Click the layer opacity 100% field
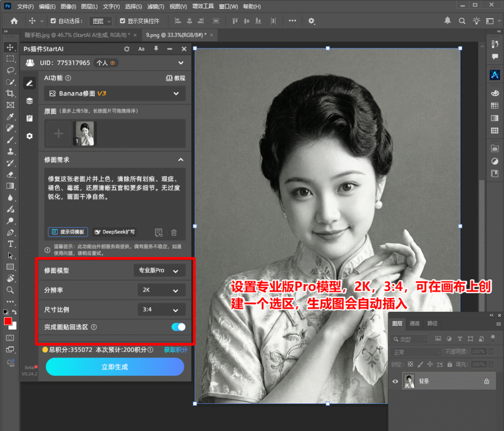This screenshot has width=504, height=431. 478,352
